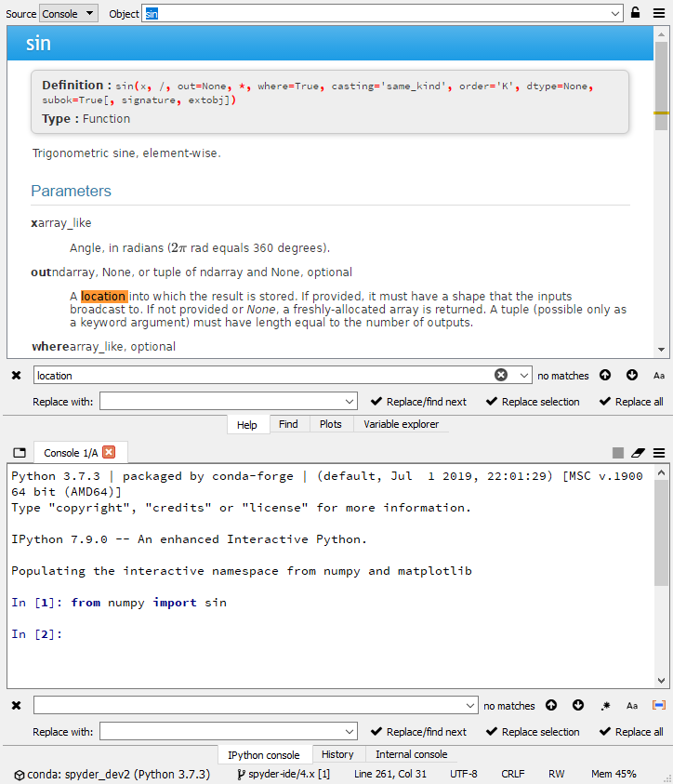Expand Help search history dropdown
This screenshot has height=784, width=673.
click(x=523, y=375)
